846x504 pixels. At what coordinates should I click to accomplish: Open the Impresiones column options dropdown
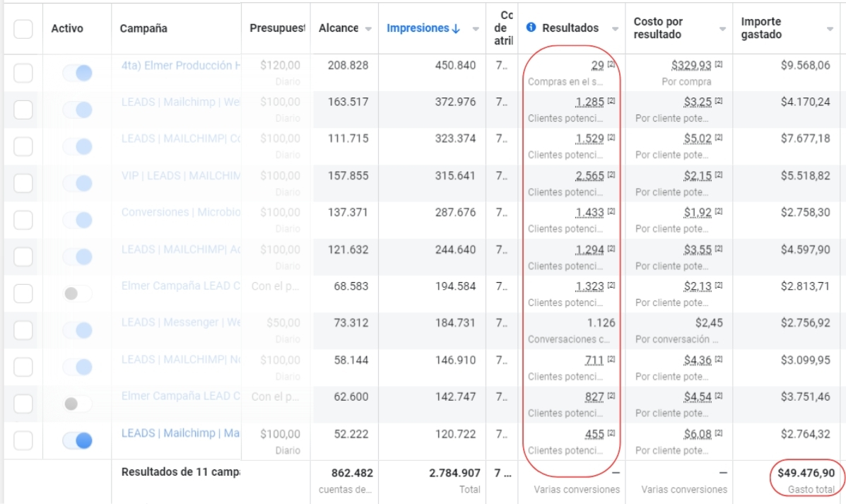(x=476, y=29)
